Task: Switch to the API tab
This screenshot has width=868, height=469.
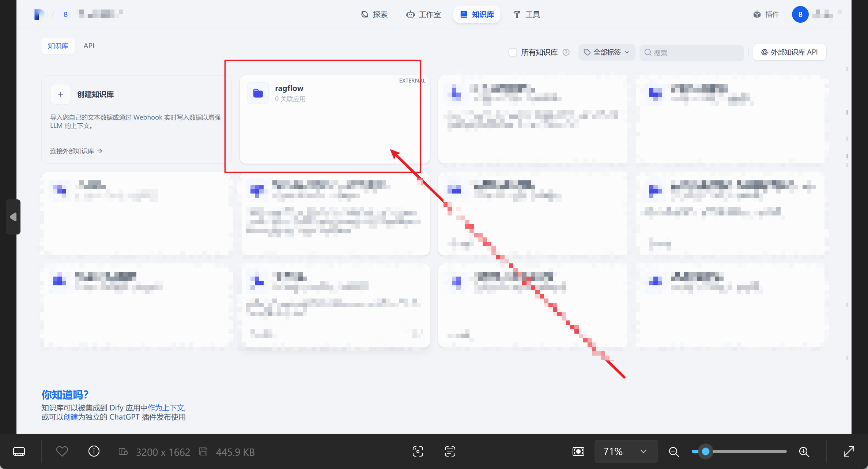Action: 89,46
